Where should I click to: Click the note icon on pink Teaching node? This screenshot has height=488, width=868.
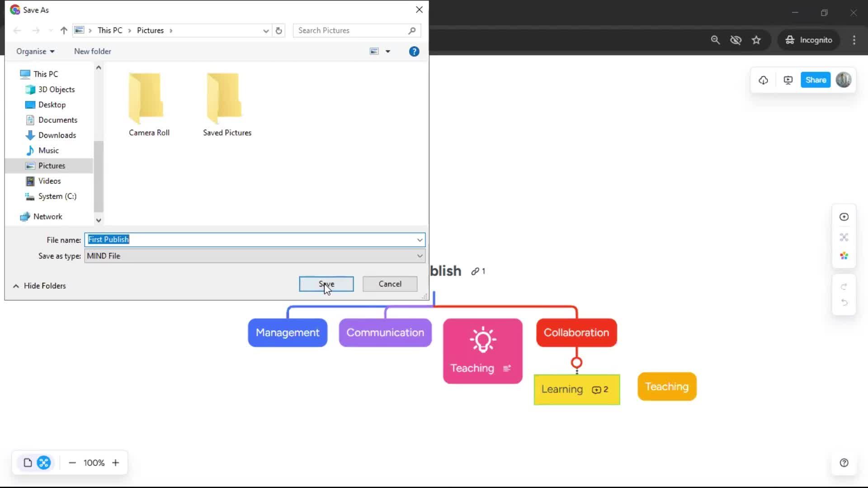coord(507,368)
